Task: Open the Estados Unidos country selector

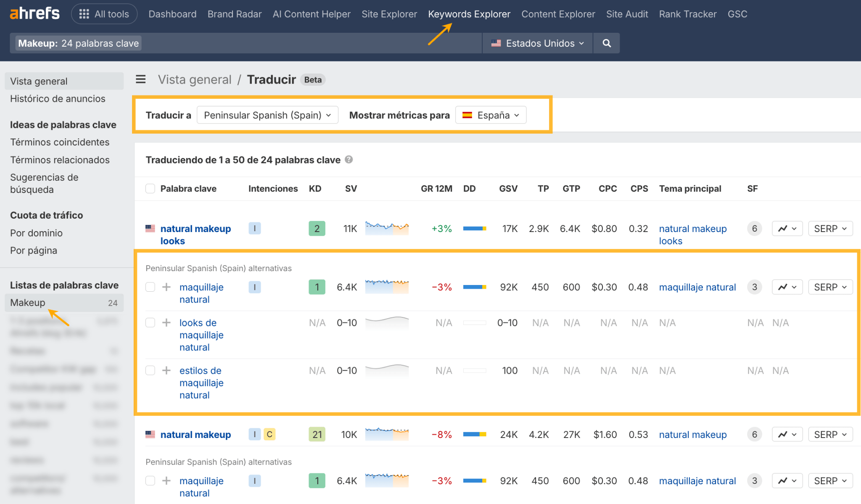Action: (537, 43)
